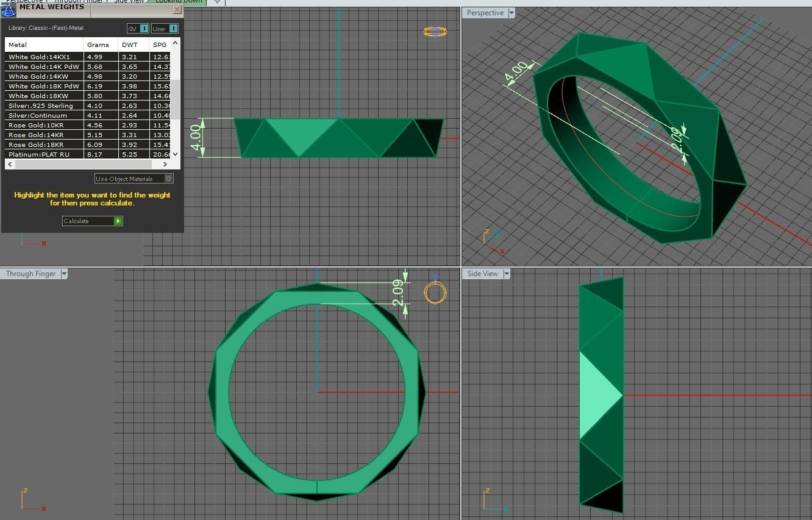The width and height of the screenshot is (812, 520).
Task: Click the metal table horizontal scrollbar thumb
Action: pyautogui.click(x=83, y=164)
